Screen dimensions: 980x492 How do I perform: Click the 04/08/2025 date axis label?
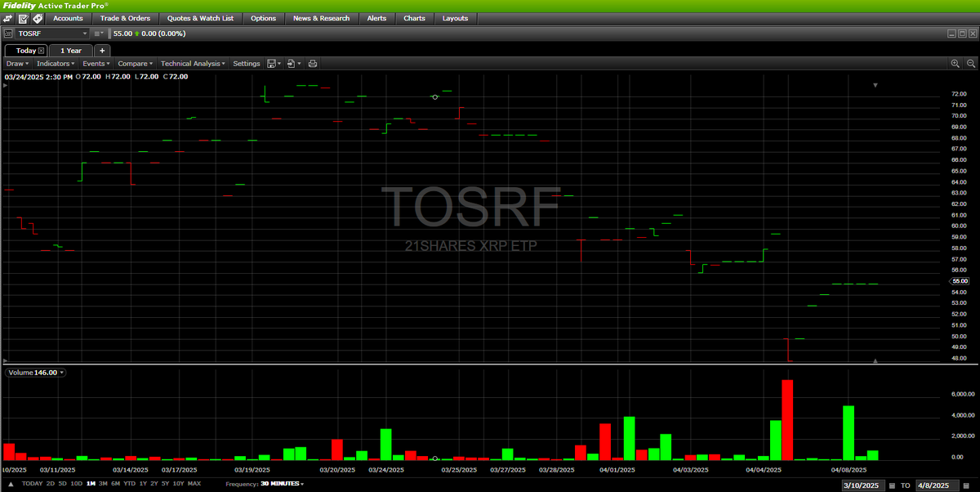click(848, 470)
